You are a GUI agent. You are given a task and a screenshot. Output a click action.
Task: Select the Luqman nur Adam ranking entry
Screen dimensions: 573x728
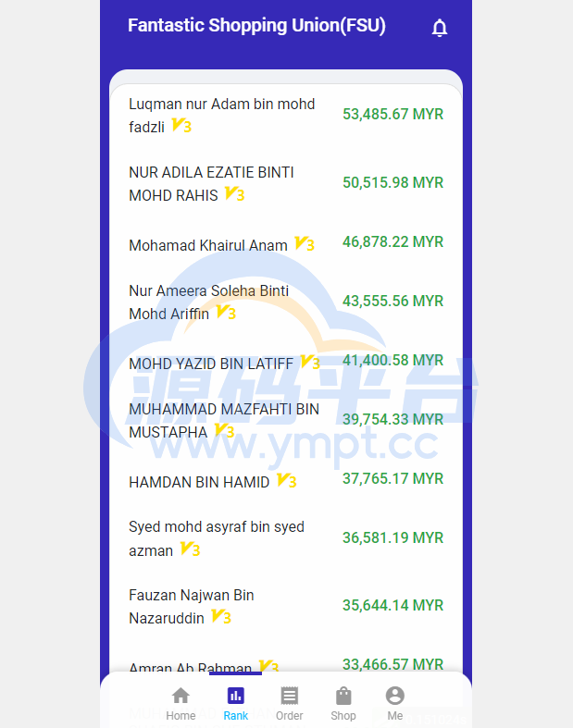(221, 115)
